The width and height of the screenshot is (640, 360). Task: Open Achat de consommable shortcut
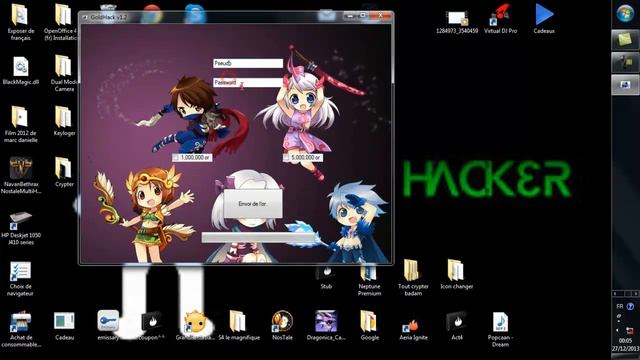pos(20,322)
